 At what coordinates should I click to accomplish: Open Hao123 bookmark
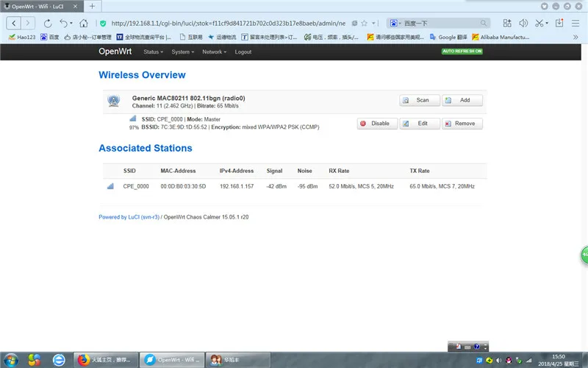click(22, 37)
